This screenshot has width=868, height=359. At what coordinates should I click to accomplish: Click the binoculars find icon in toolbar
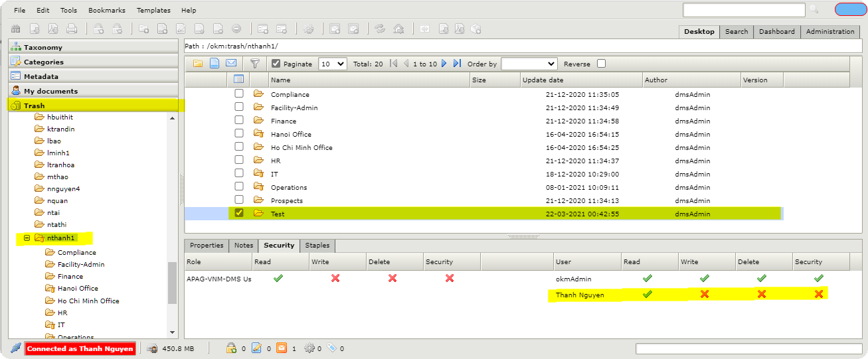[15, 29]
